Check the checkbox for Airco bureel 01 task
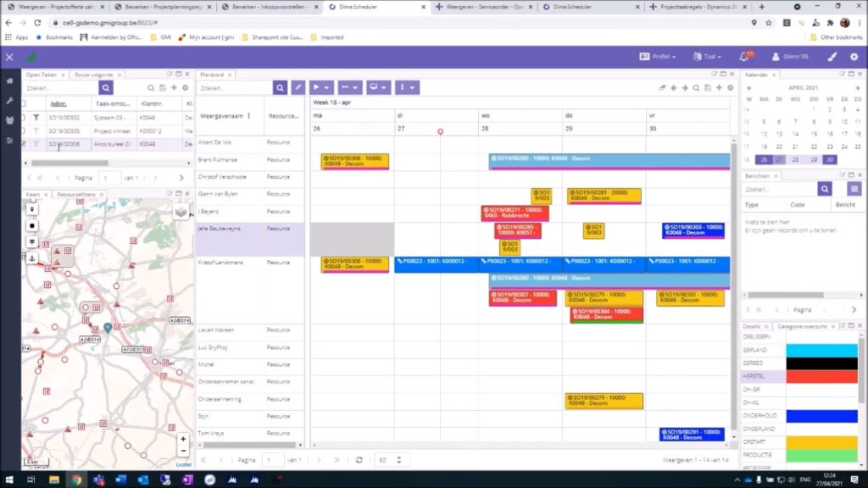The image size is (868, 488). point(24,144)
